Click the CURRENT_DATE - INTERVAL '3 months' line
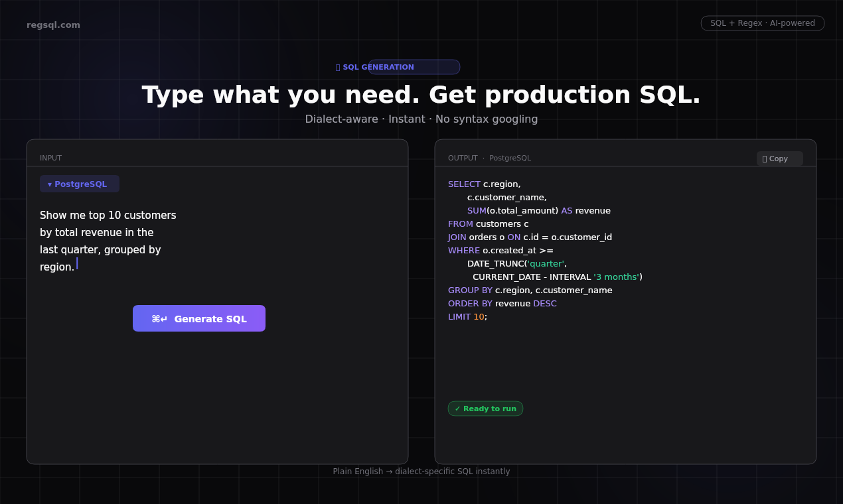This screenshot has width=843, height=504. (x=558, y=277)
